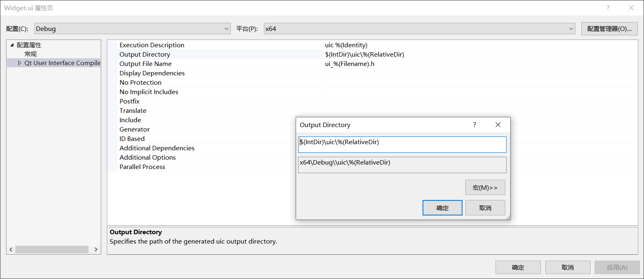This screenshot has width=644, height=279.
Task: Expand macros with 宏(M)>> button
Action: (x=485, y=187)
